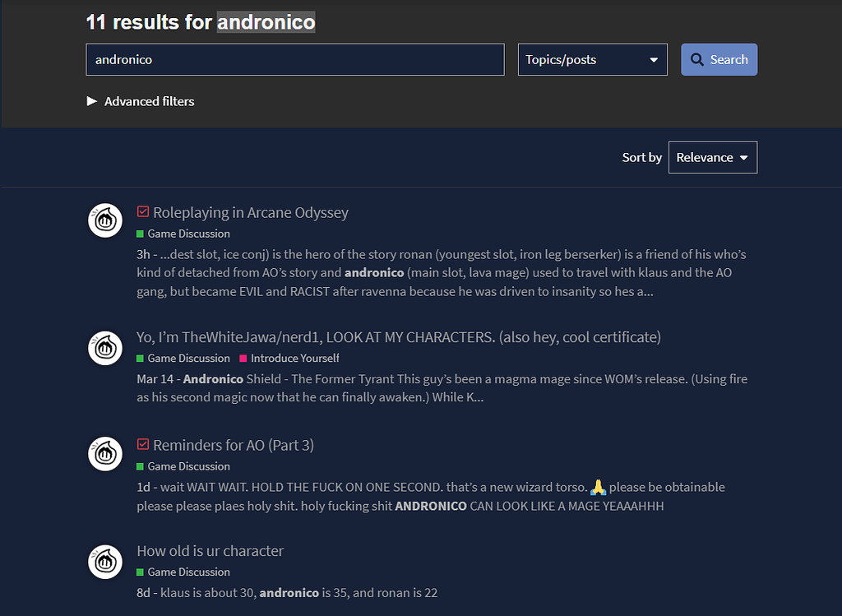The width and height of the screenshot is (842, 616).
Task: Click the magnifier icon in Search button
Action: tap(697, 60)
